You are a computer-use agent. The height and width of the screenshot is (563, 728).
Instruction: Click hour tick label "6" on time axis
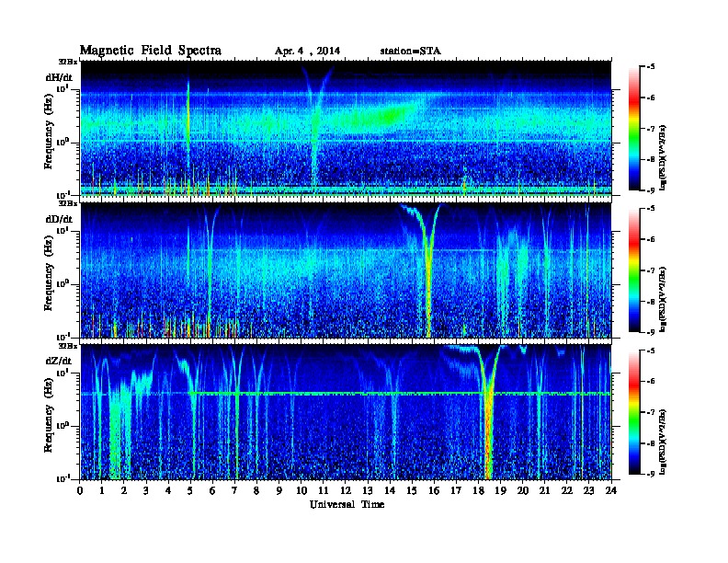pos(212,490)
